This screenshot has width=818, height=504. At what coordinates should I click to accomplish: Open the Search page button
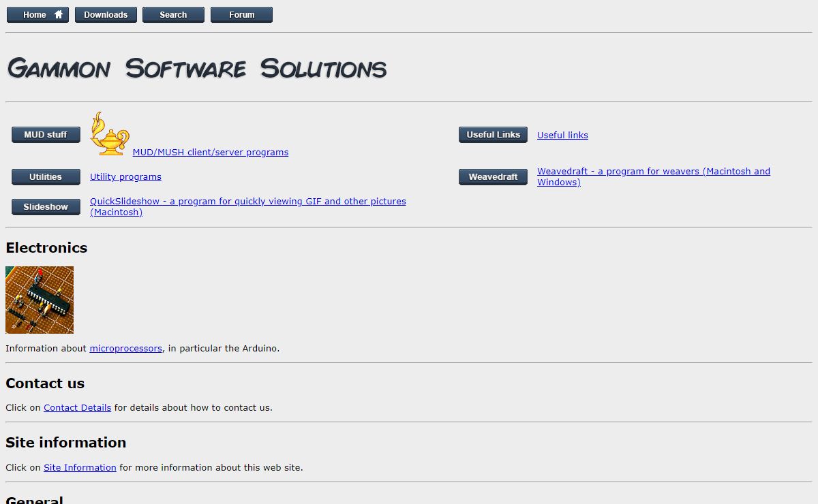pyautogui.click(x=173, y=15)
